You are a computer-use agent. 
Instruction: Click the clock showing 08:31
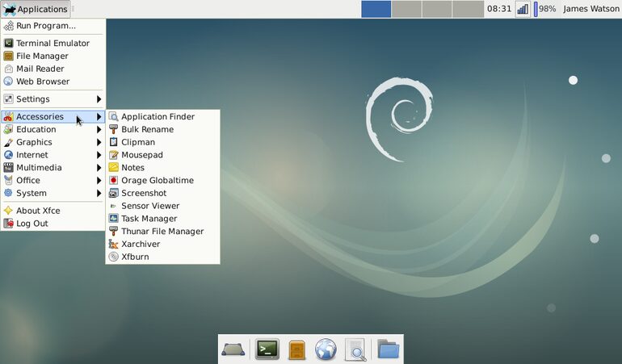click(x=499, y=9)
